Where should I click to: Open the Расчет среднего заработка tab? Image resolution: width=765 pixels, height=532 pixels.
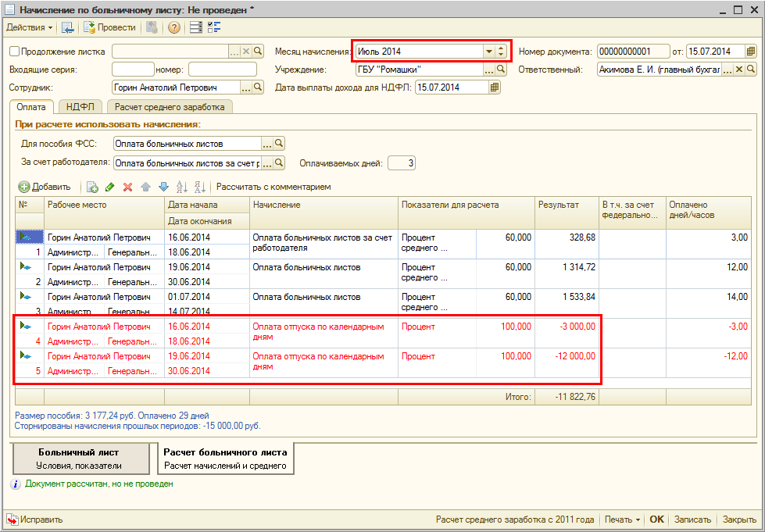[170, 107]
